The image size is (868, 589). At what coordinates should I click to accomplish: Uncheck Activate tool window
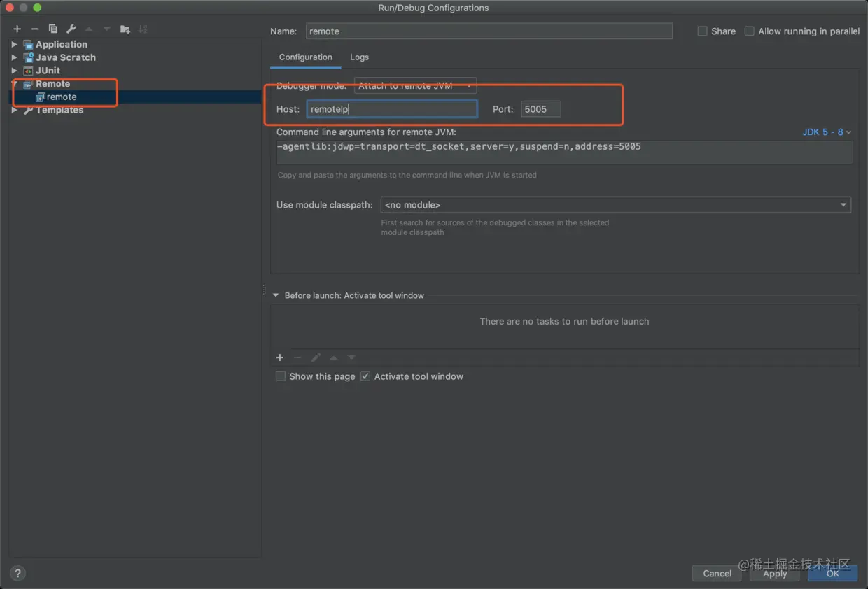coord(365,376)
